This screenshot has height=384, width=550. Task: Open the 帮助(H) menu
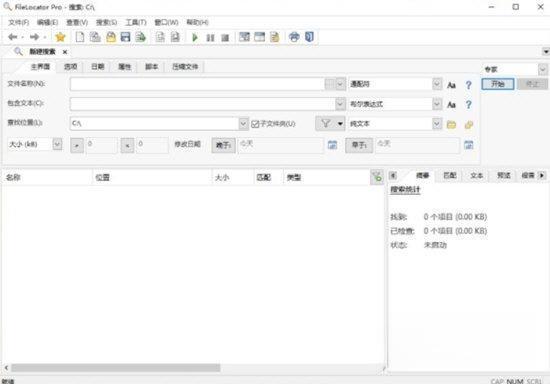click(x=197, y=22)
